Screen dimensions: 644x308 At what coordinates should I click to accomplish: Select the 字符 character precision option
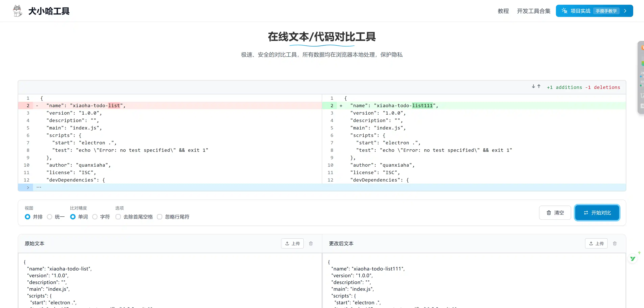95,217
